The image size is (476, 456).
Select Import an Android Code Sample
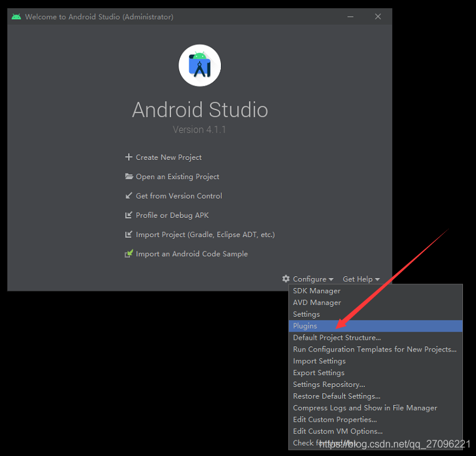[192, 254]
